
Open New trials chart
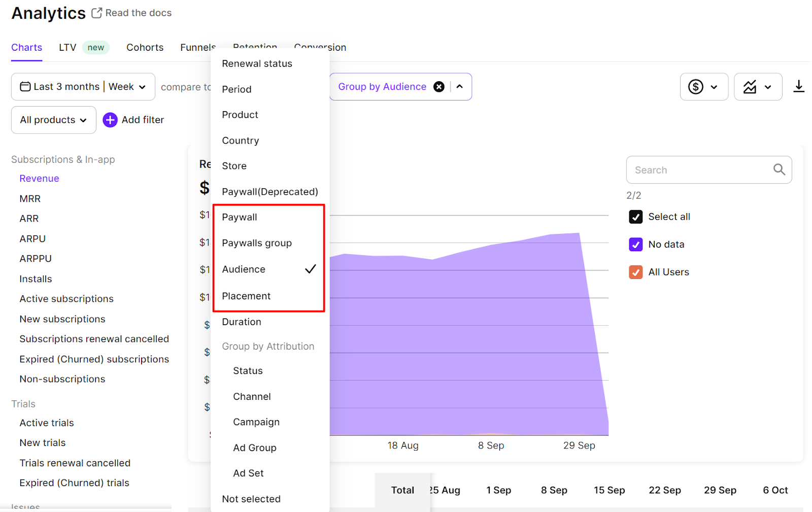coord(43,443)
